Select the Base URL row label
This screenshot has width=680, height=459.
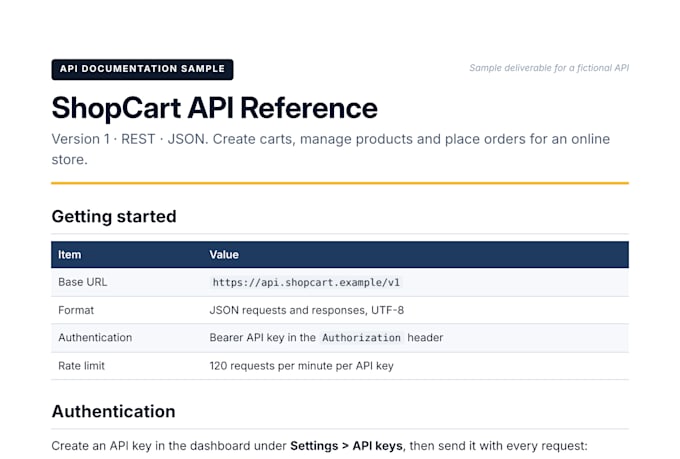[82, 282]
